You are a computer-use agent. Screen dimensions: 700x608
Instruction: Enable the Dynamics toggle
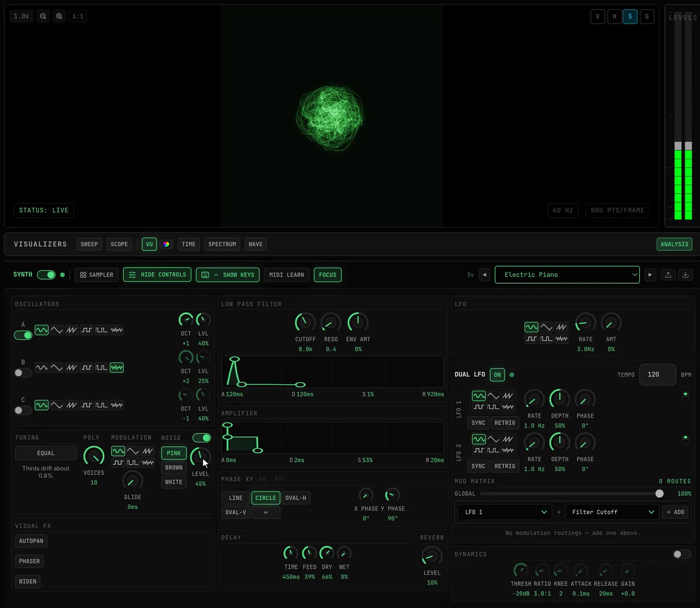click(682, 554)
